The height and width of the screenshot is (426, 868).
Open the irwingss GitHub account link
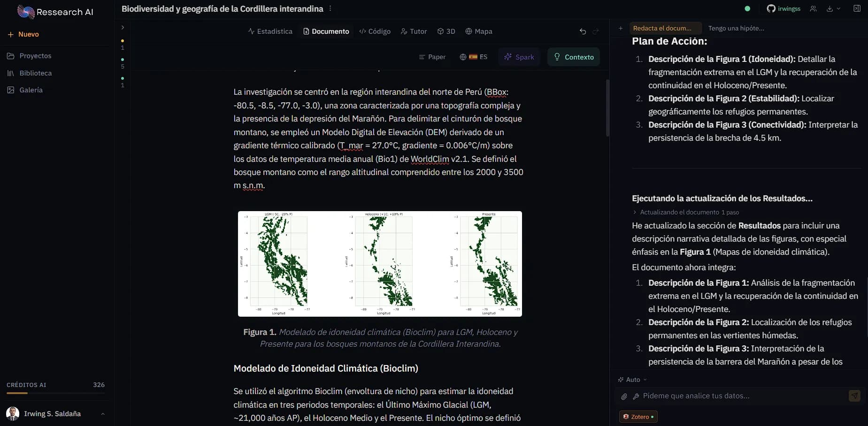784,8
